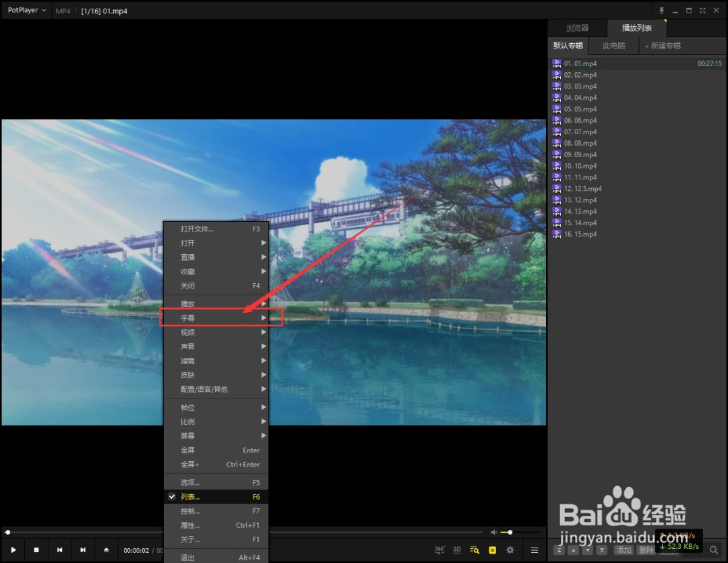This screenshot has width=728, height=563.
Task: Toggle 360° video mode
Action: [439, 550]
